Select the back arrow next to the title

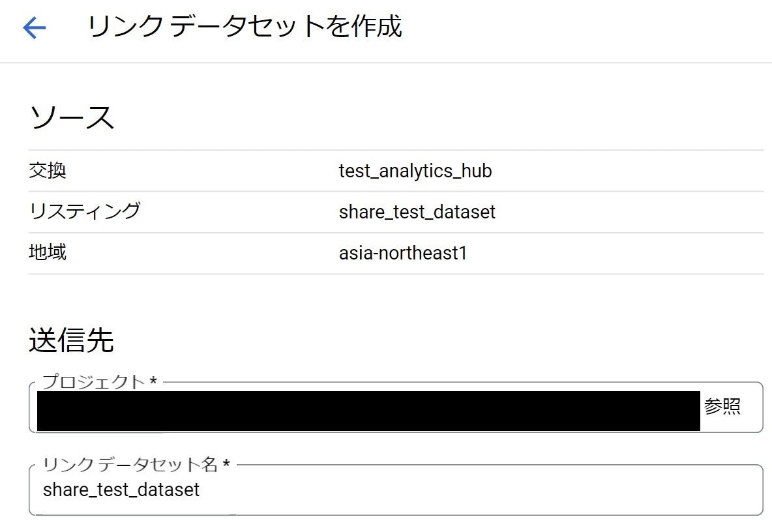[36, 26]
